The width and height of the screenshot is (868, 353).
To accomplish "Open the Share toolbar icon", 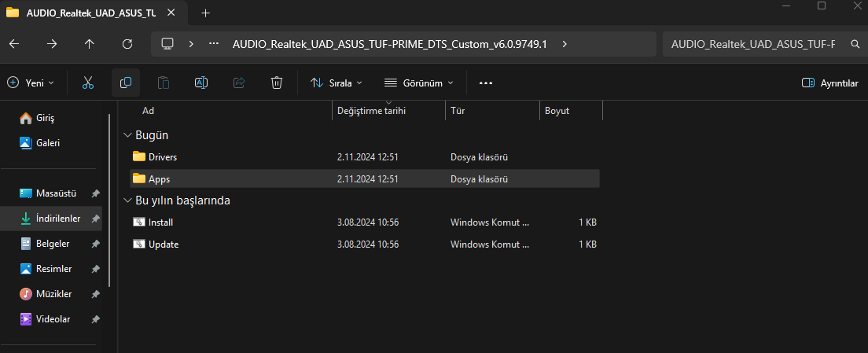I will click(x=239, y=83).
